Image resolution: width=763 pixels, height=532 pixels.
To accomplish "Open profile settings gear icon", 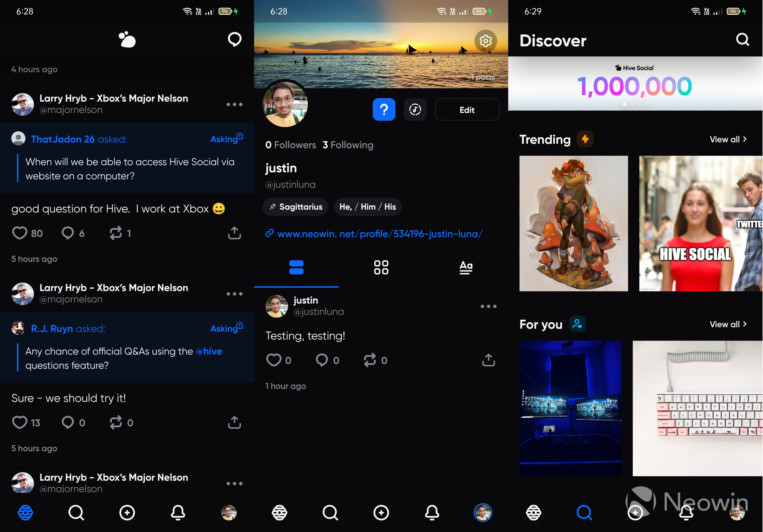I will pos(486,41).
